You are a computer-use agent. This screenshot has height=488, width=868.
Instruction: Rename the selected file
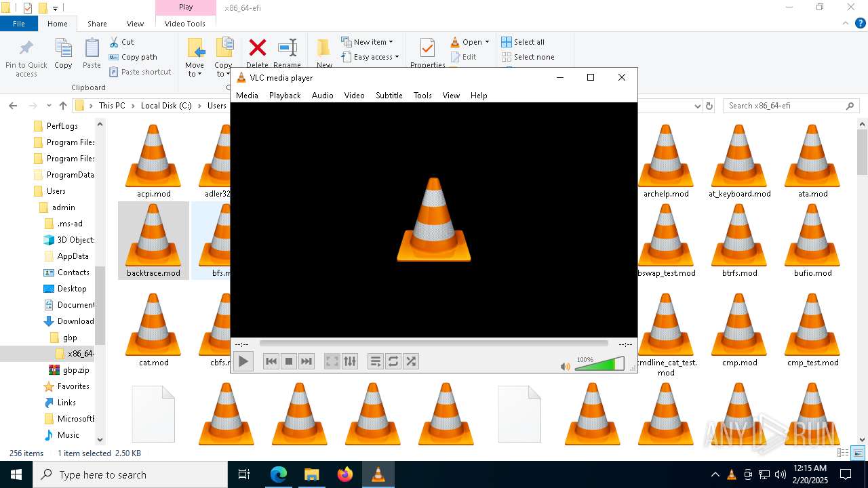288,54
